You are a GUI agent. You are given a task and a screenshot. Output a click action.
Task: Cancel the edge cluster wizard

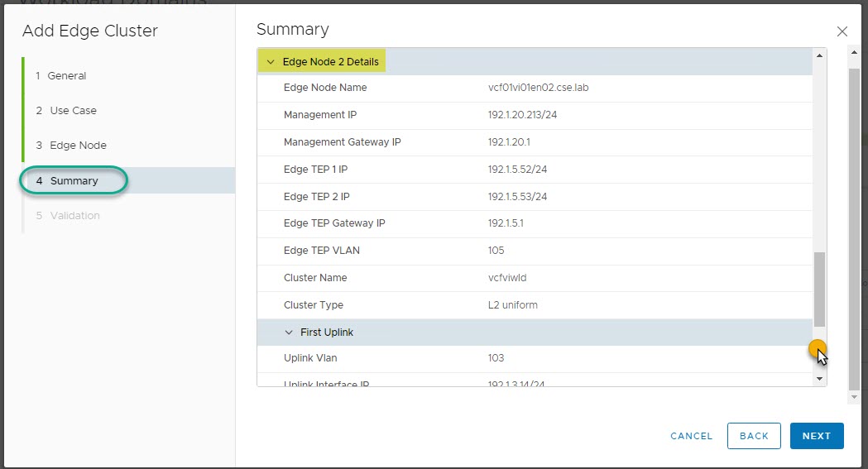[691, 436]
